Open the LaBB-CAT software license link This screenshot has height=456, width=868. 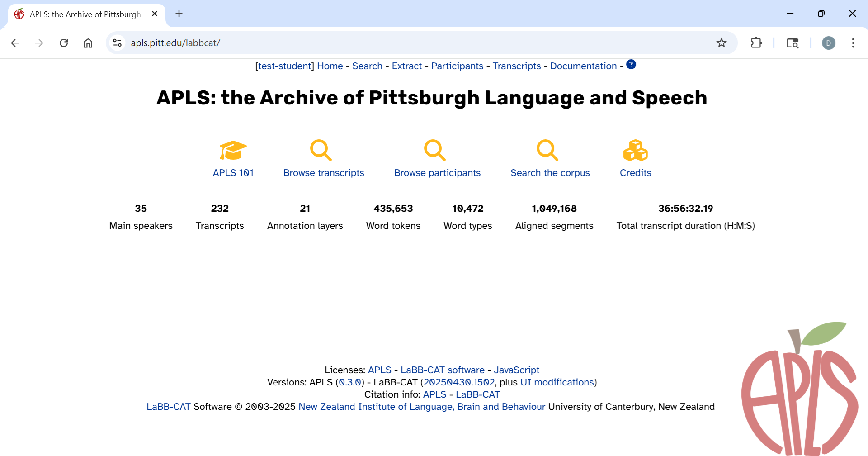pos(443,370)
